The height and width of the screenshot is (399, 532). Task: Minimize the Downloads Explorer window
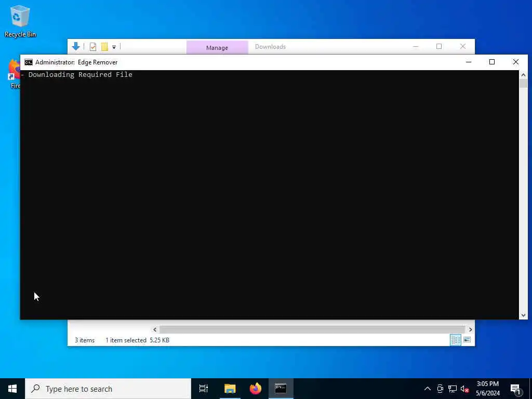pos(416,46)
